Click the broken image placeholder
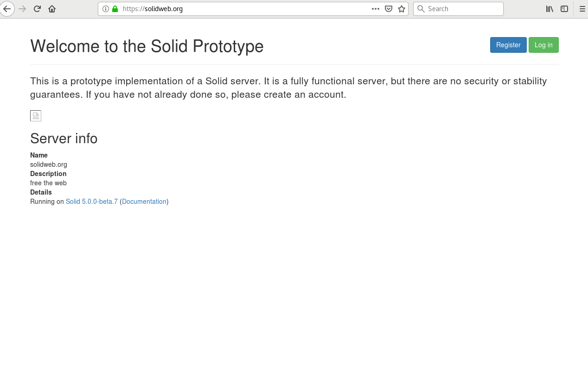 pyautogui.click(x=36, y=116)
